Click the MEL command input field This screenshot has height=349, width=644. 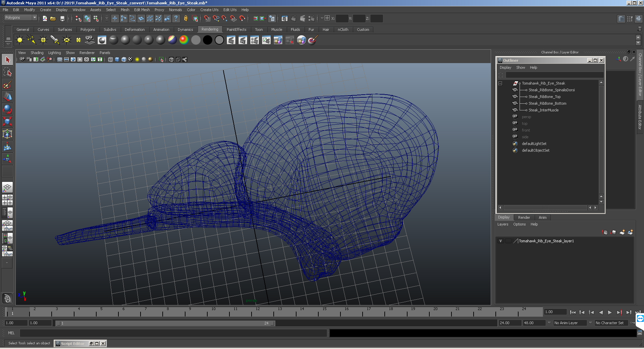click(173, 333)
